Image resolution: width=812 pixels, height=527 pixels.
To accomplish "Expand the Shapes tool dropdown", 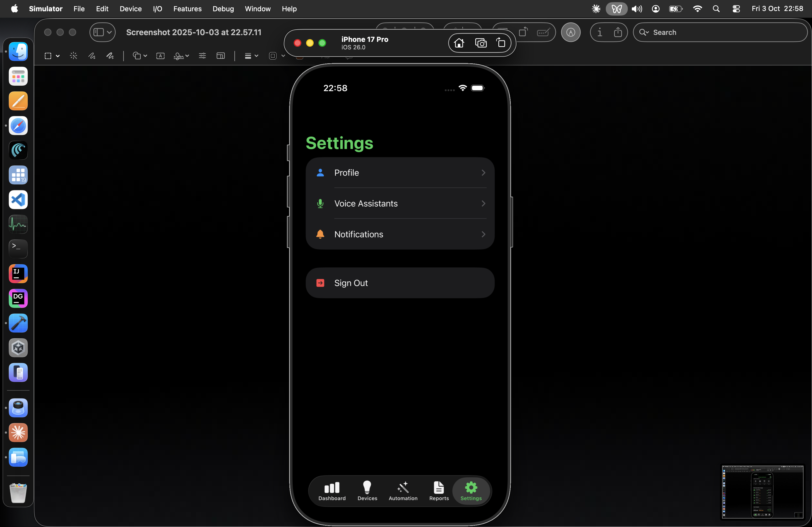I will (x=145, y=56).
